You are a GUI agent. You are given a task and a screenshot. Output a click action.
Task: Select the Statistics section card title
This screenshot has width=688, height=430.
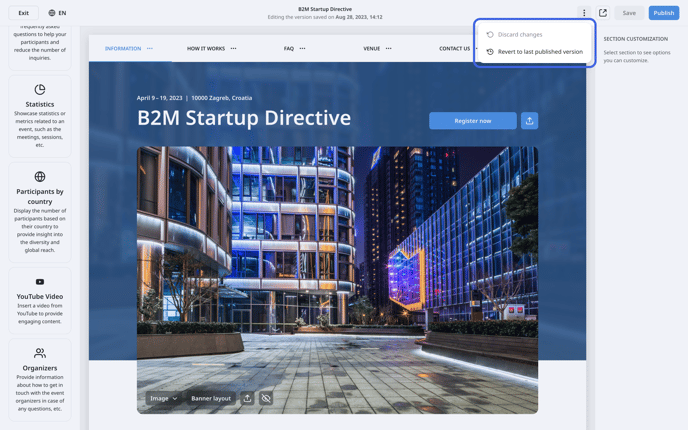pyautogui.click(x=40, y=104)
